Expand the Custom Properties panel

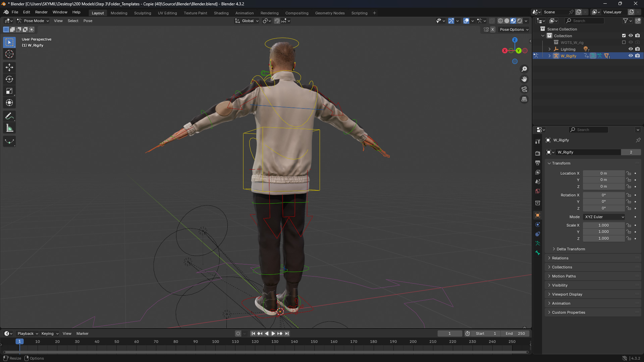pos(568,312)
